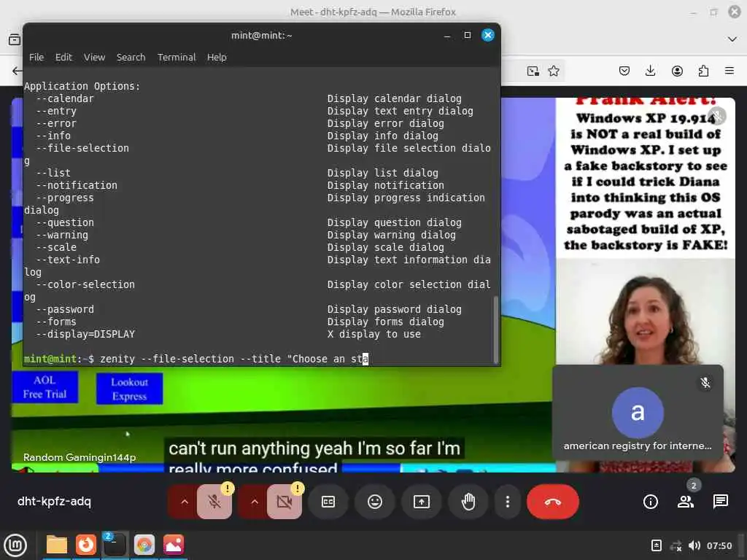Screen dimensions: 747x560
Task: Expand the audio settings chevron beside the microphone
Action: (x=185, y=502)
